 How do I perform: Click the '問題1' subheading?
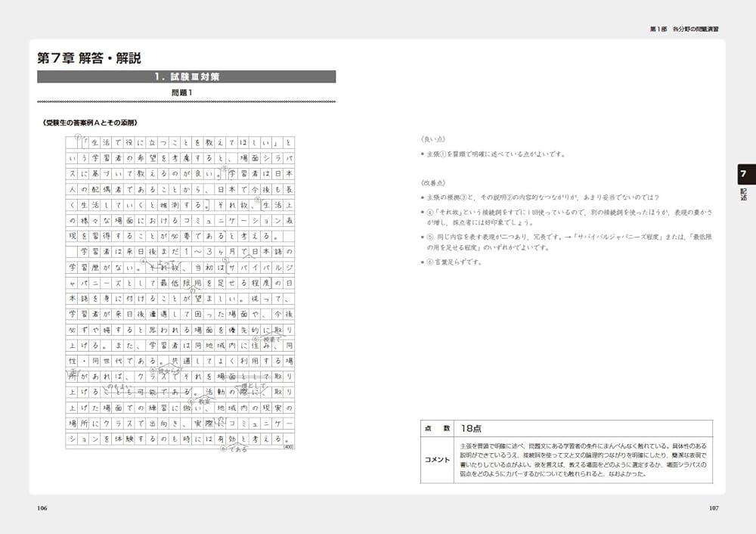(181, 92)
